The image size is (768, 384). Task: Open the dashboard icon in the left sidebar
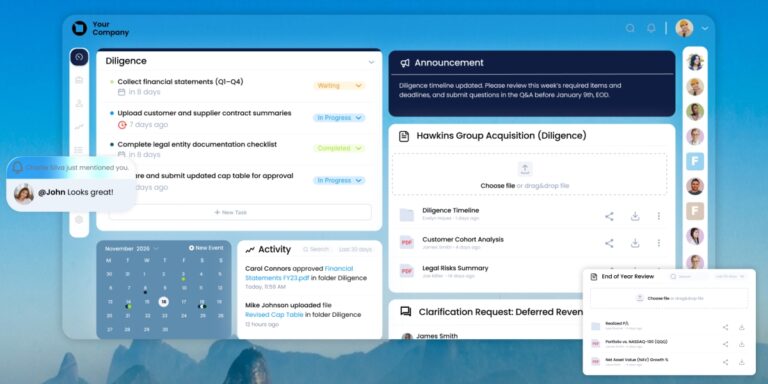coord(79,57)
